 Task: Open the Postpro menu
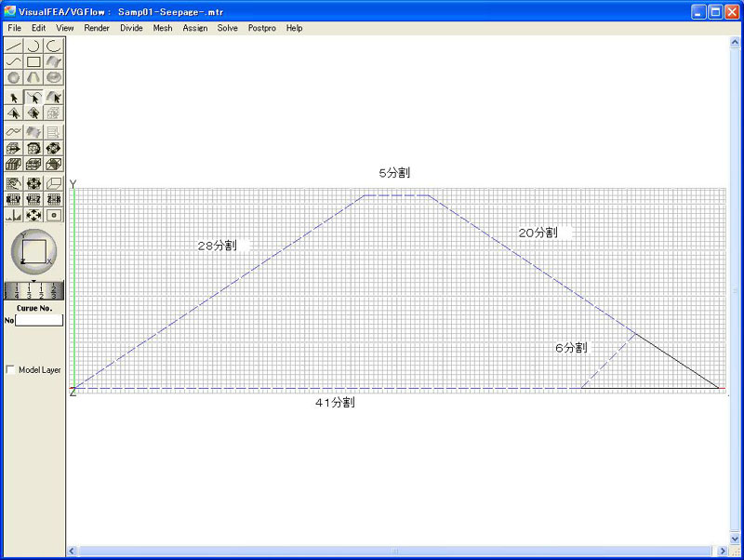(262, 28)
